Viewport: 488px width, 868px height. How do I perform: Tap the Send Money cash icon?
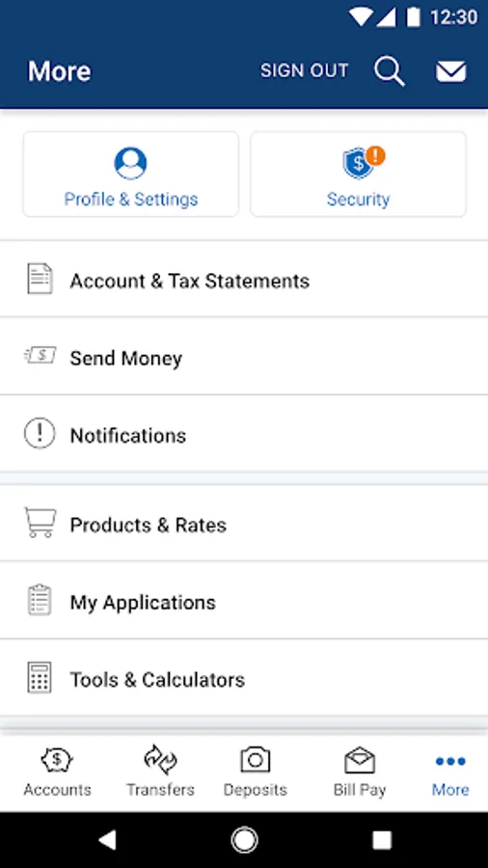(x=40, y=355)
